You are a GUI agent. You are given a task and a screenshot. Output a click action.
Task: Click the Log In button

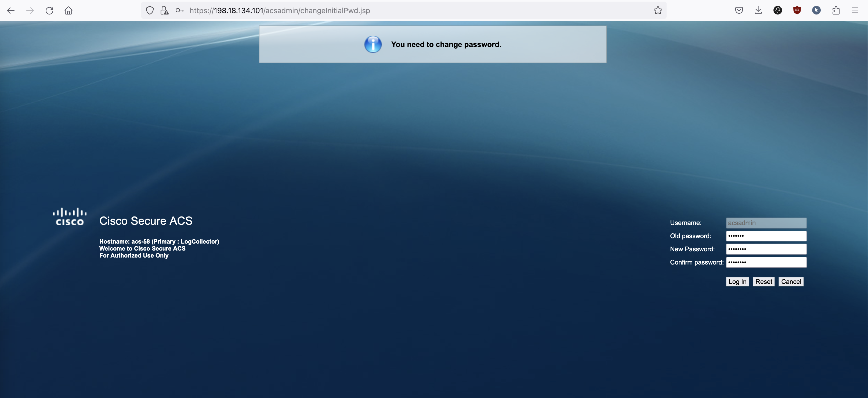coord(737,281)
